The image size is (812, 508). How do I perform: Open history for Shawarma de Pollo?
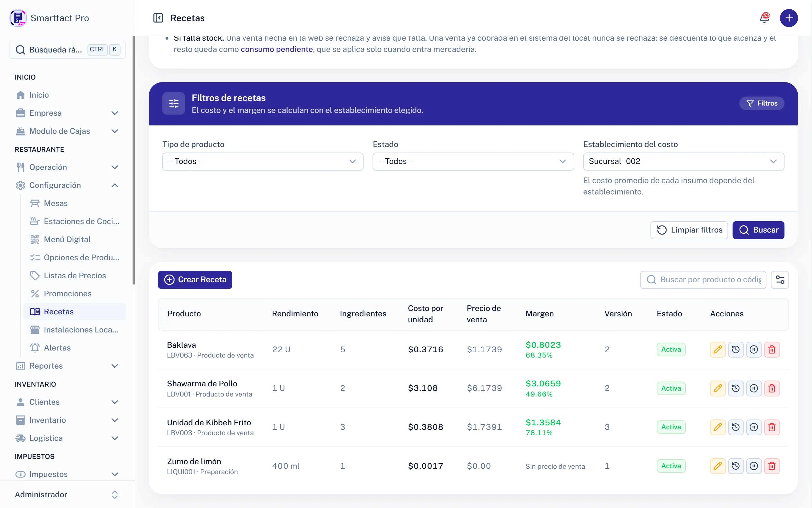[736, 388]
